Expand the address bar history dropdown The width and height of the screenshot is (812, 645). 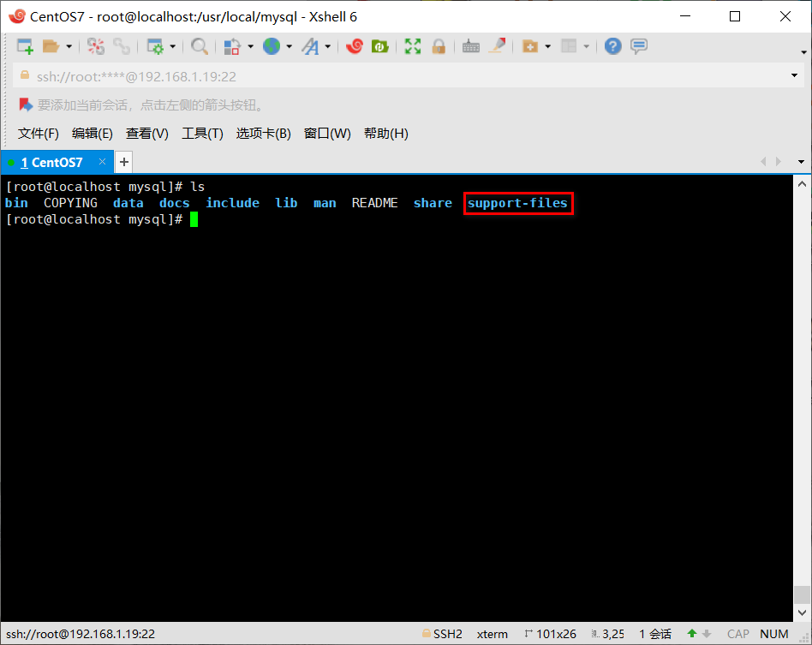pyautogui.click(x=794, y=75)
